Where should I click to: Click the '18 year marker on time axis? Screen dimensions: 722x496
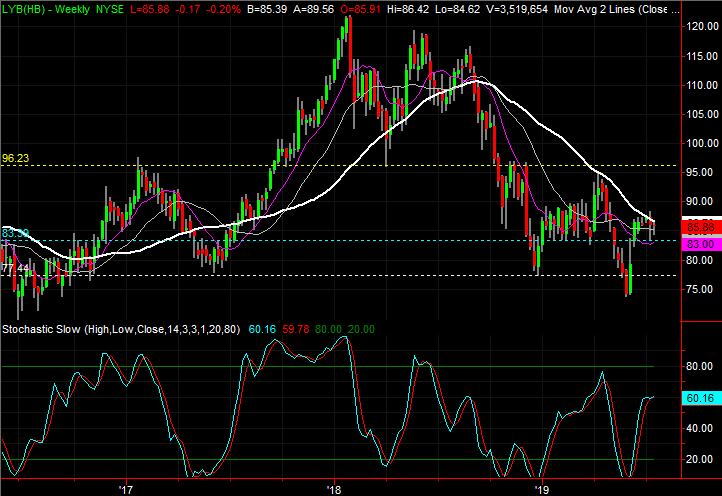334,488
